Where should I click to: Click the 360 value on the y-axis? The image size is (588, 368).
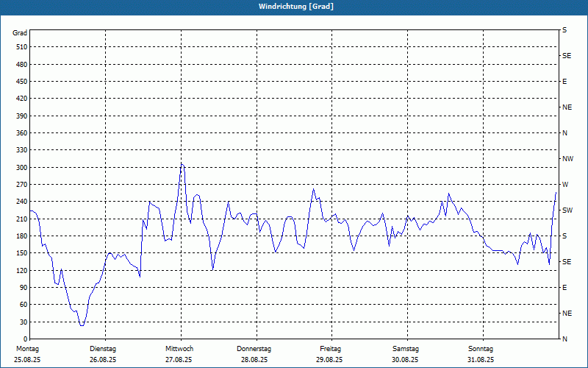pyautogui.click(x=21, y=133)
